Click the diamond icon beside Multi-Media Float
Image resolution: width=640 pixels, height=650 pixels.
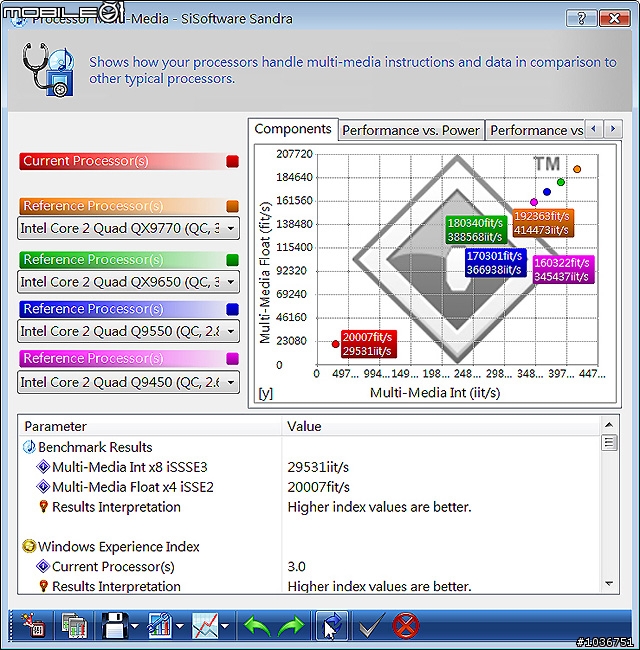click(43, 487)
